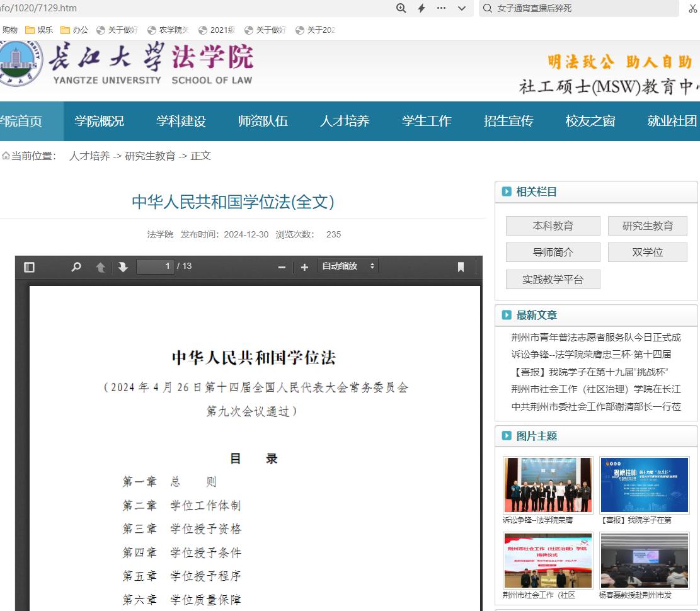The width and height of the screenshot is (700, 611).
Task: Open the PDF find search tool
Action: coord(76,267)
